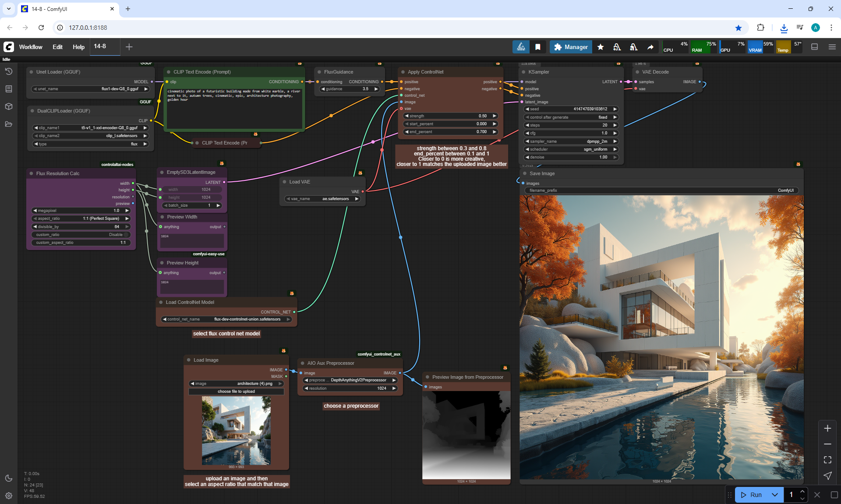Click the star icon beside Manager
This screenshot has width=841, height=504.
601,47
